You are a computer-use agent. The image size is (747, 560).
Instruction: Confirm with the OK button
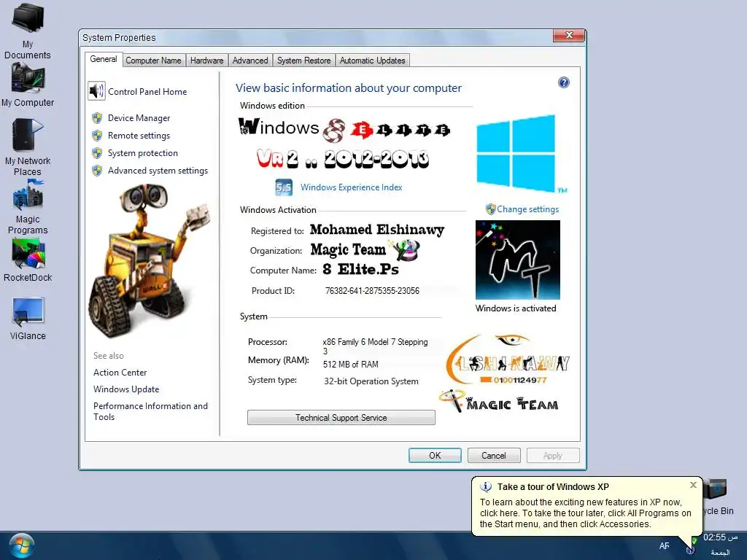tap(435, 455)
